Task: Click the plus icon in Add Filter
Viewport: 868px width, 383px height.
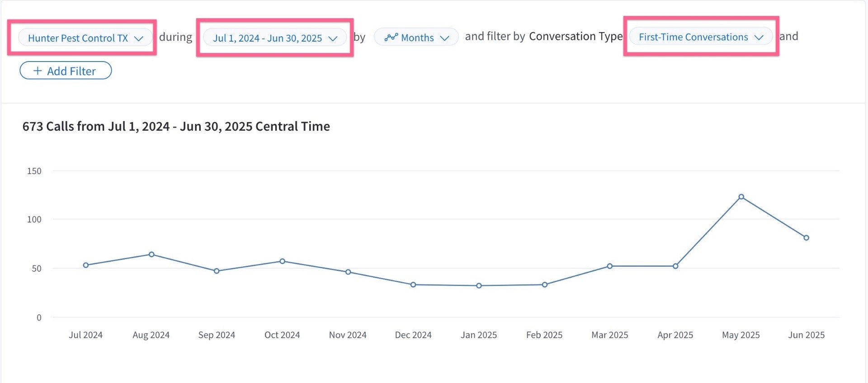Action: click(x=38, y=71)
